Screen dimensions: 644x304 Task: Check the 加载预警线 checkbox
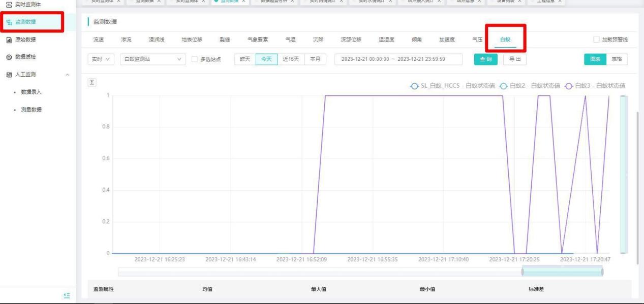point(596,40)
